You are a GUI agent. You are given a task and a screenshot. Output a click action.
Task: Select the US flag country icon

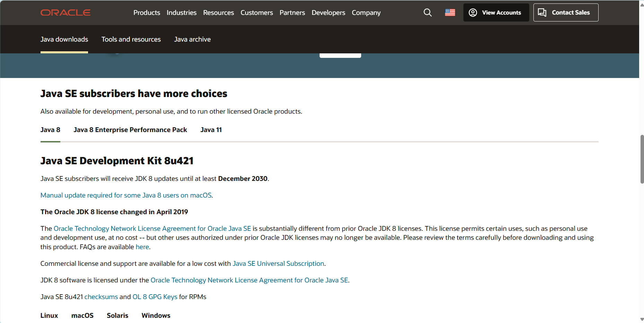[x=450, y=13]
